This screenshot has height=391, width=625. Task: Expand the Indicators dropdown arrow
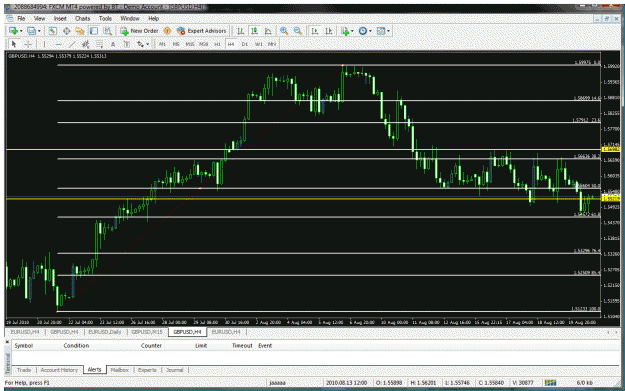352,31
